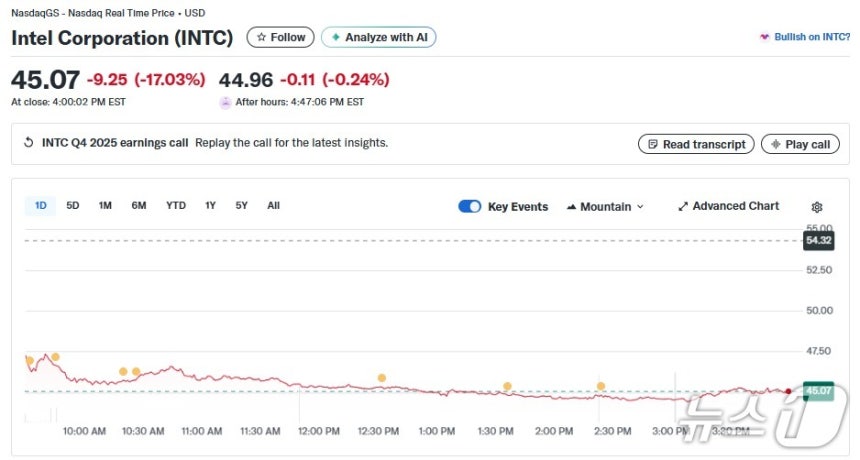Select the 1M chart range

coord(105,206)
